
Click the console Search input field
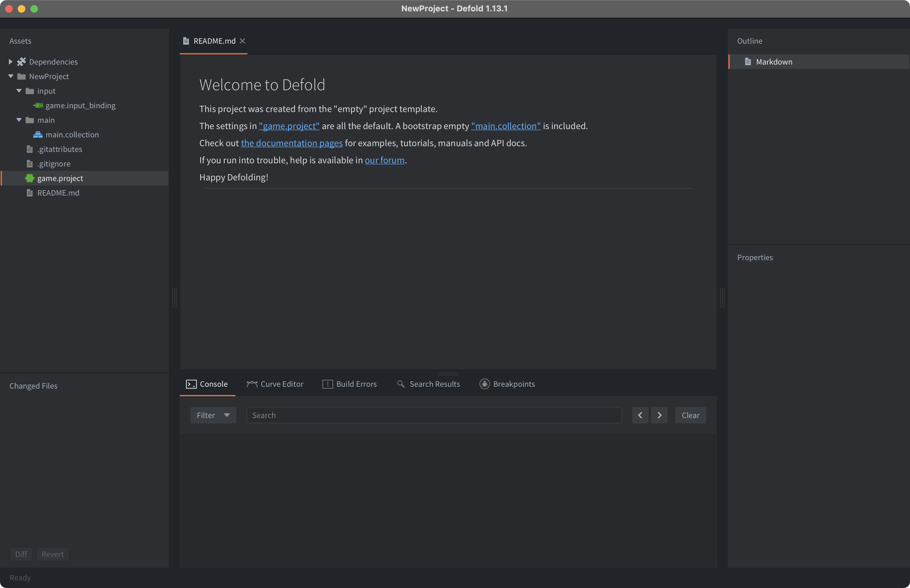coord(434,415)
